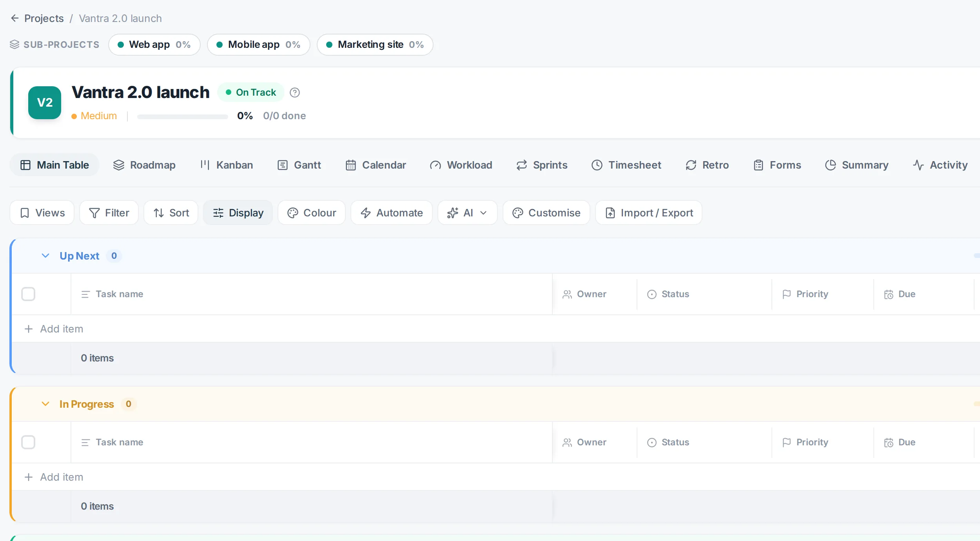This screenshot has height=541, width=980.
Task: Open the Sort options button
Action: [171, 212]
